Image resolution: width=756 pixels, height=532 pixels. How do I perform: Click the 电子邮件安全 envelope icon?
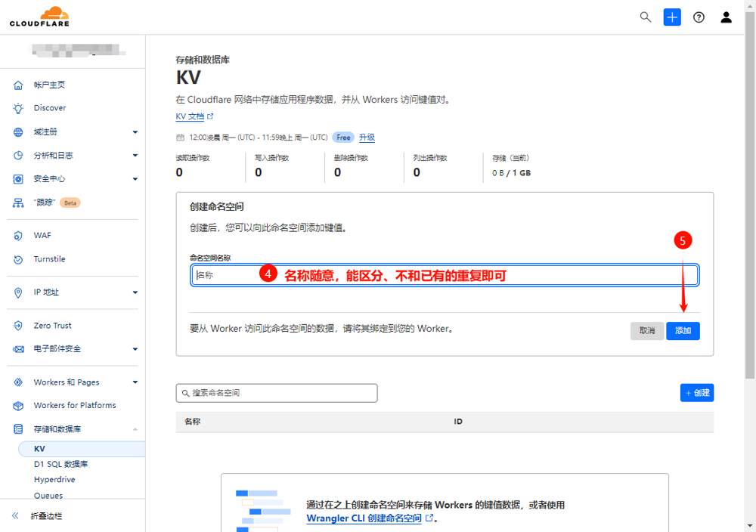[18, 349]
